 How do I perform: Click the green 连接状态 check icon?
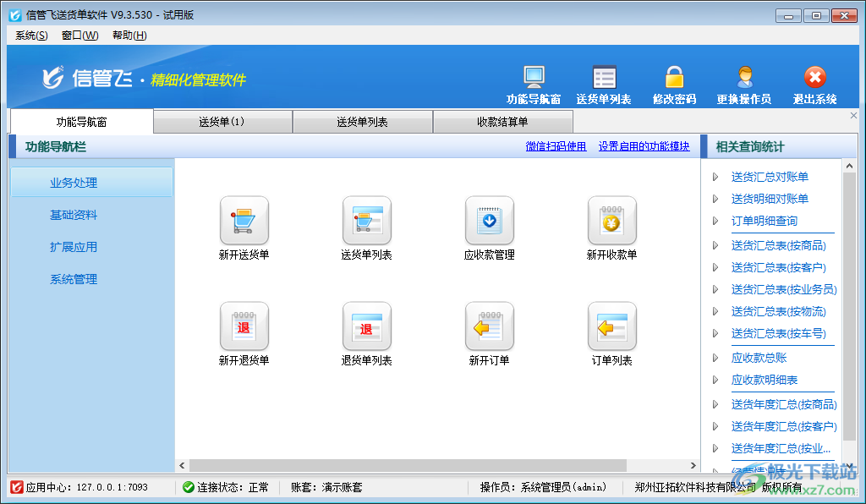[189, 487]
